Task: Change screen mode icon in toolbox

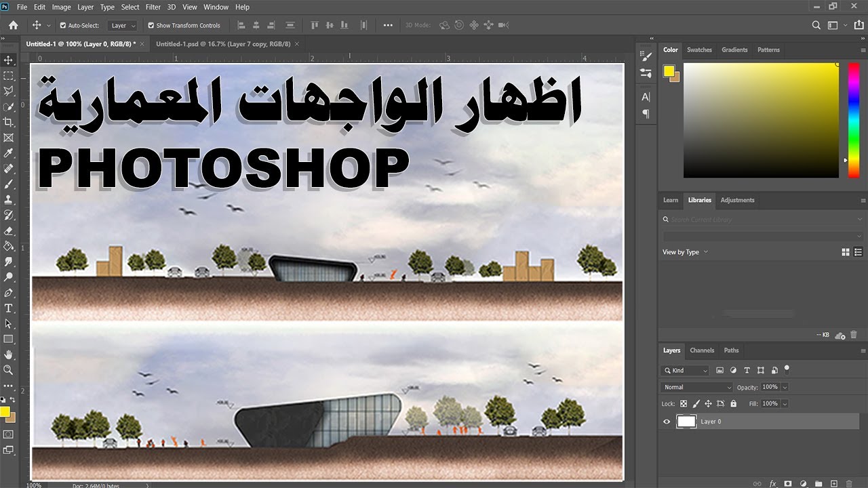Action: [x=9, y=449]
